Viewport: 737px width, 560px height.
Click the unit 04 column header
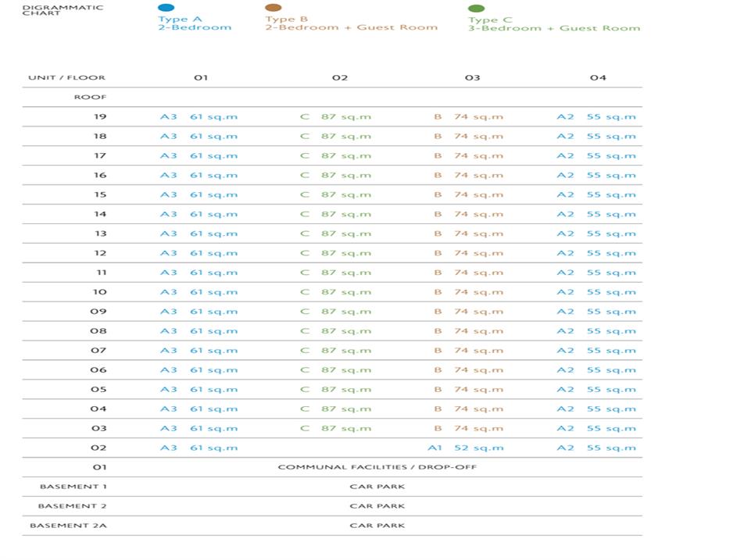(598, 77)
